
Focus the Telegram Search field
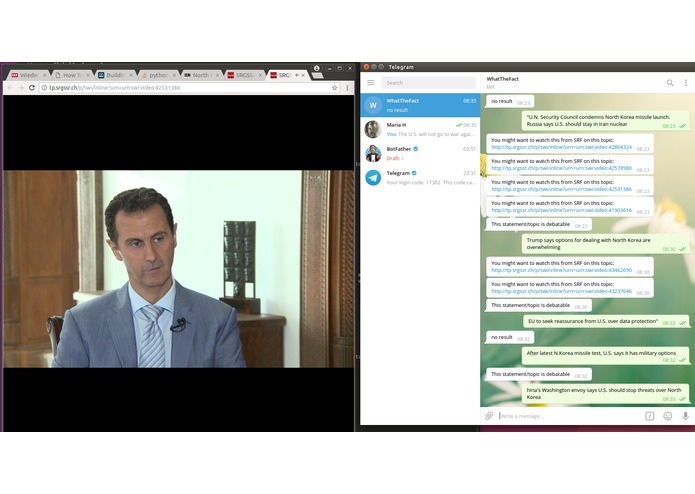(428, 82)
